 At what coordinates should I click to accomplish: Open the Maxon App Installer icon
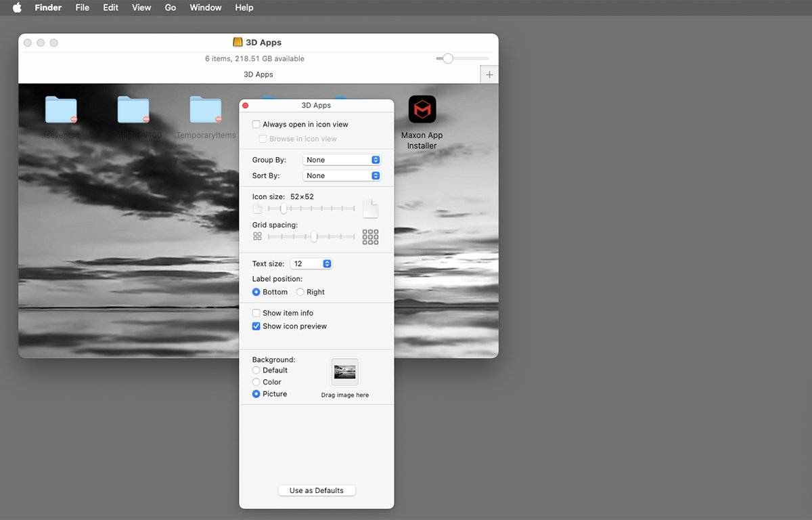pyautogui.click(x=422, y=110)
